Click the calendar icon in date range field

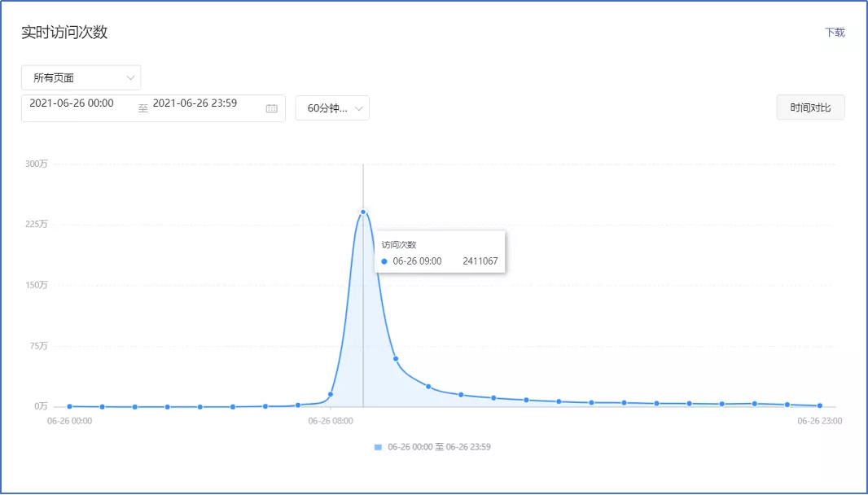[272, 108]
